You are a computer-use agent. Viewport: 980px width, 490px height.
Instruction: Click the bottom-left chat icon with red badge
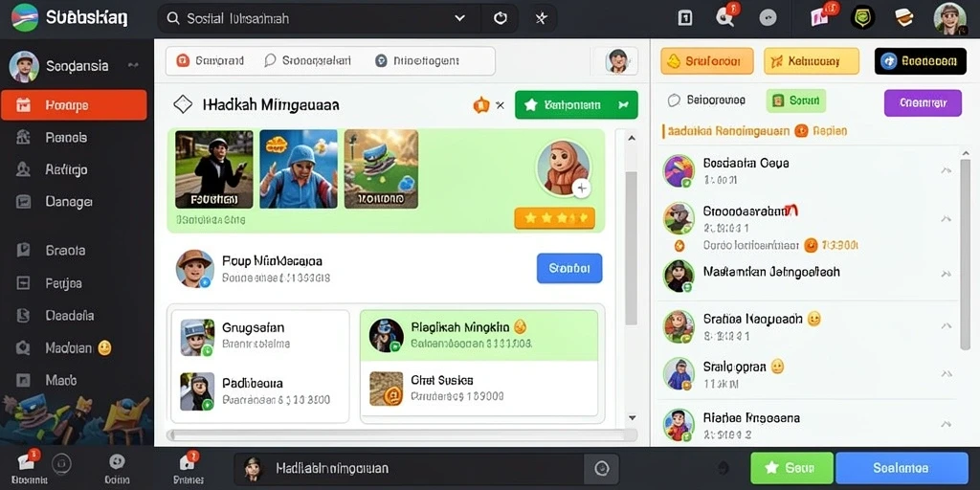[x=28, y=462]
